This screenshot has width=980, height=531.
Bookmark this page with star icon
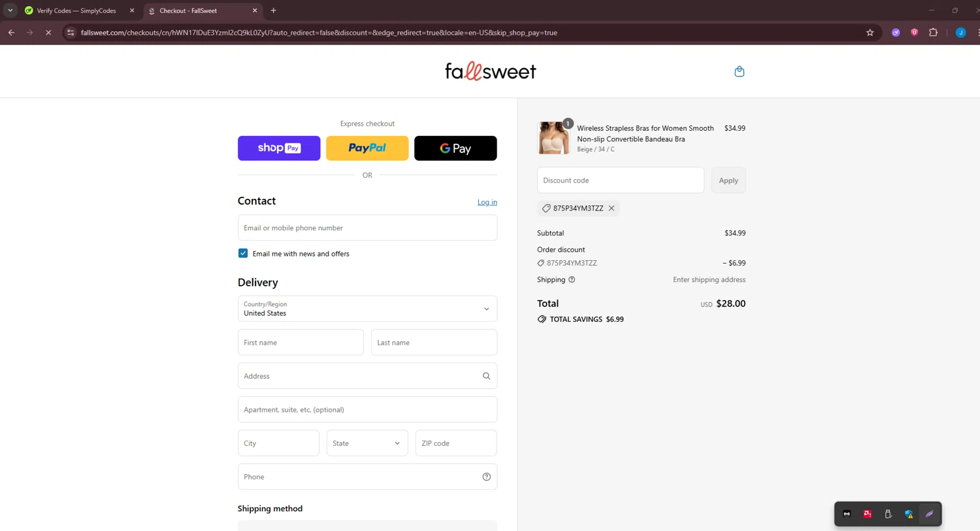pos(870,33)
